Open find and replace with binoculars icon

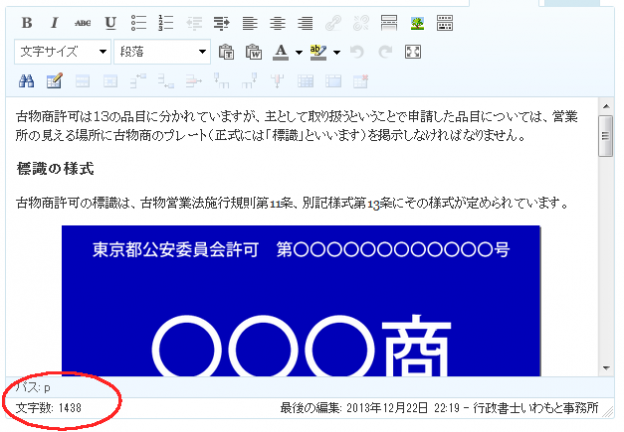(27, 81)
